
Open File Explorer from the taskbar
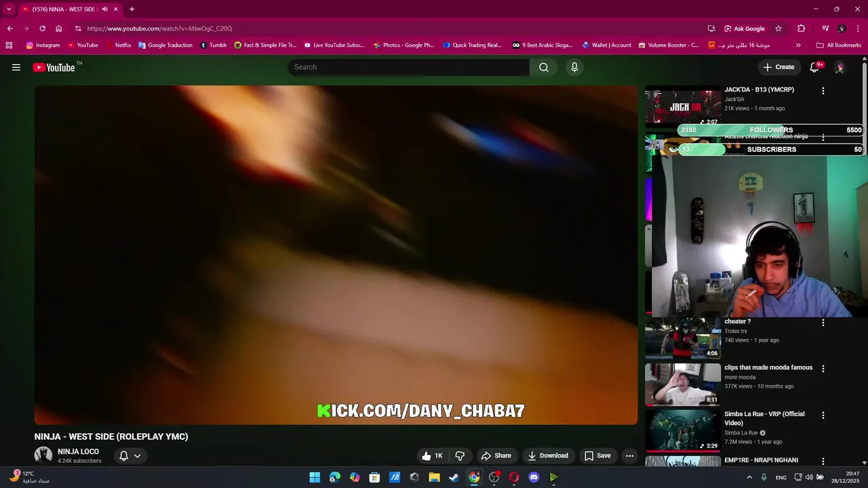pyautogui.click(x=434, y=477)
